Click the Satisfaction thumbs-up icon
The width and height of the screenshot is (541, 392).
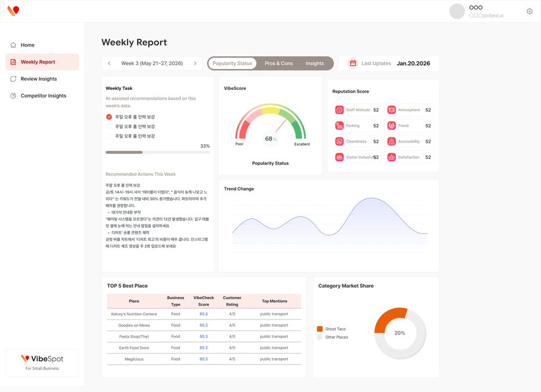[392, 157]
